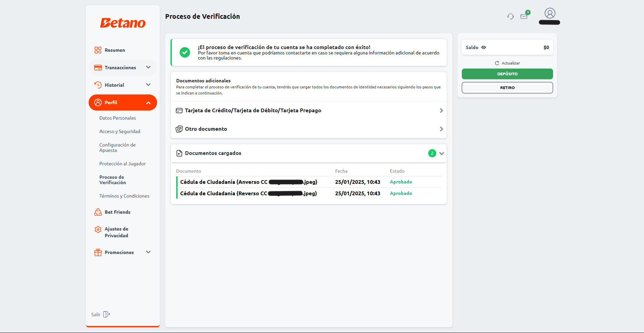Click Aprobado status of Anverso document
This screenshot has height=333, width=644.
(401, 182)
